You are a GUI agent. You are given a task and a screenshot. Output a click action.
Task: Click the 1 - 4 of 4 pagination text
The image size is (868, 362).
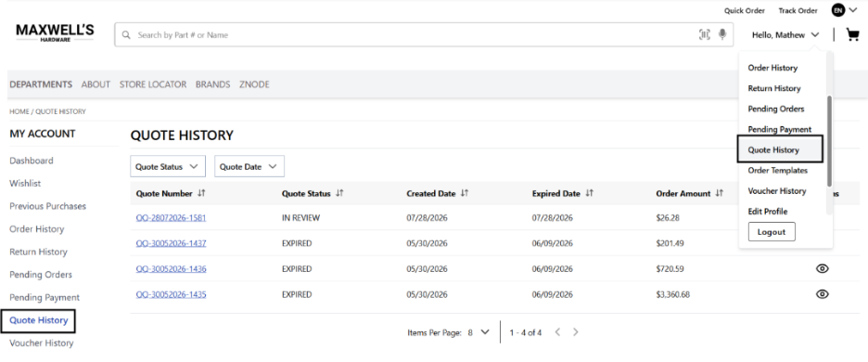coord(525,332)
